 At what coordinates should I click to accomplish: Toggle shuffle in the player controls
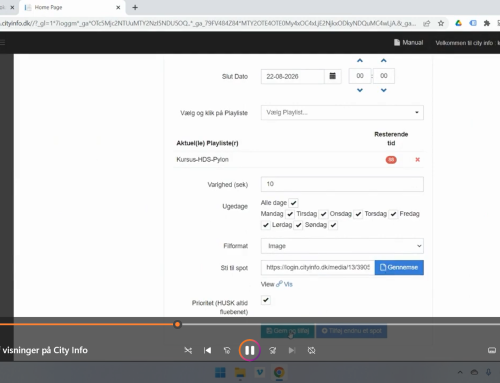point(188,350)
